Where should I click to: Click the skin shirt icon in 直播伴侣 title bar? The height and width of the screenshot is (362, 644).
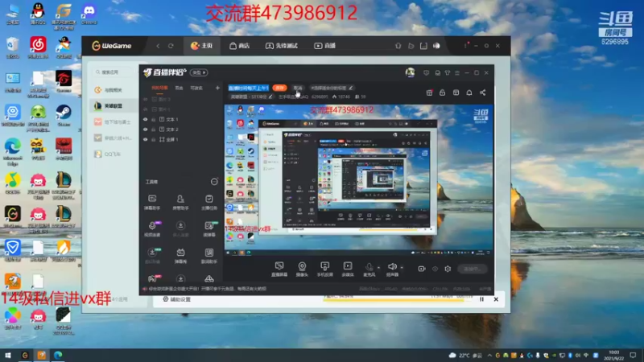point(448,72)
